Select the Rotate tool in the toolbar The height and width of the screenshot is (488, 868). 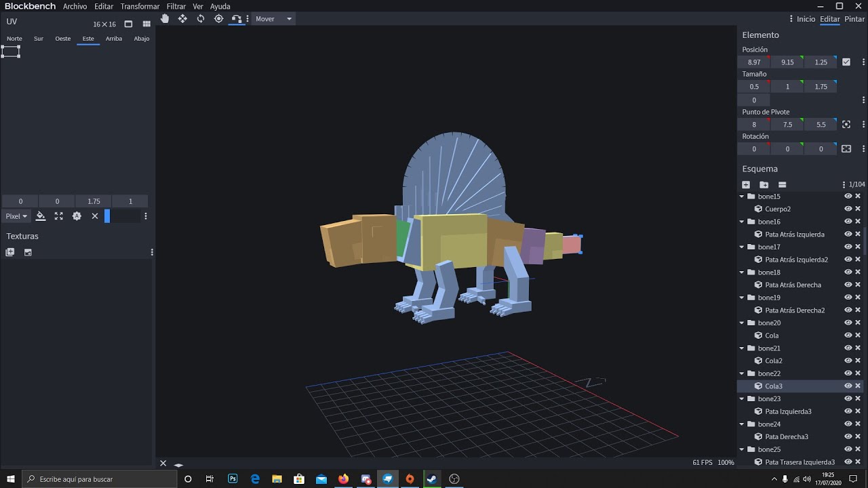(x=201, y=19)
